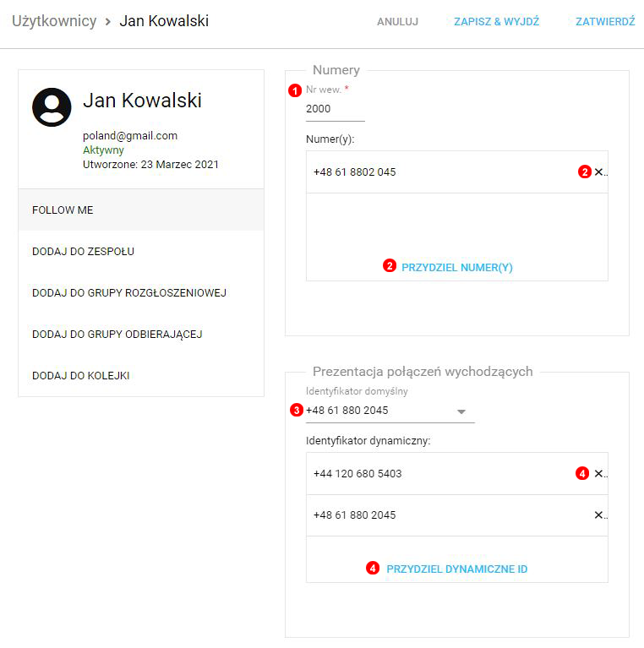Select Dodaj do grupy rozgłoszeniowej
The width and height of the screenshot is (644, 648).
141,293
